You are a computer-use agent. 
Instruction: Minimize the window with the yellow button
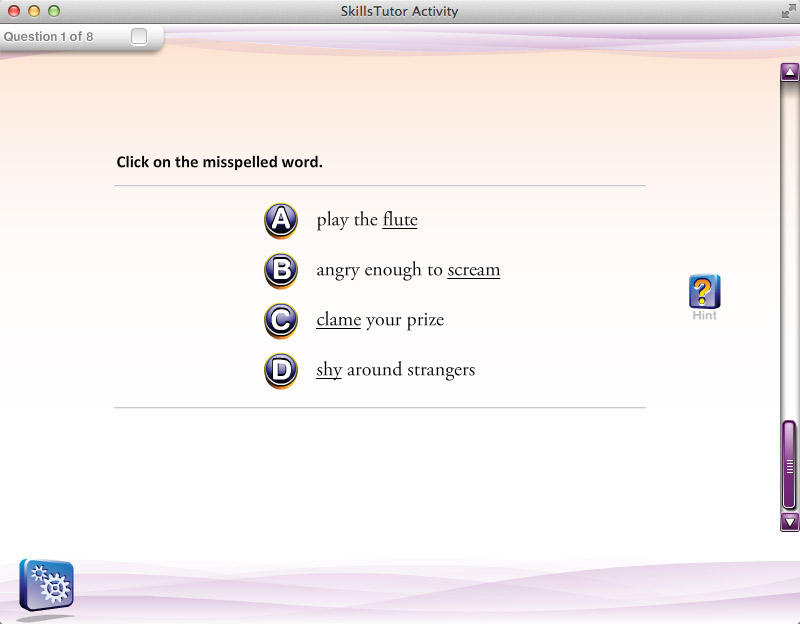click(x=34, y=11)
